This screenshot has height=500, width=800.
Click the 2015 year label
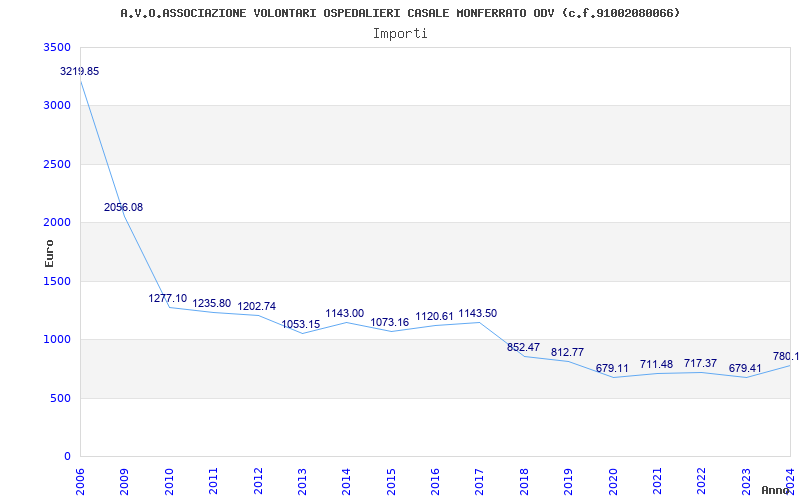tap(391, 481)
